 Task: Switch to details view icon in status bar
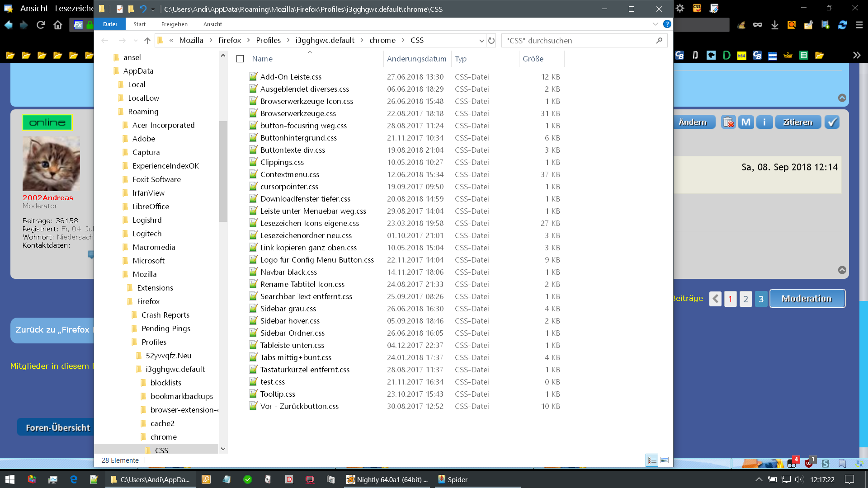652,460
